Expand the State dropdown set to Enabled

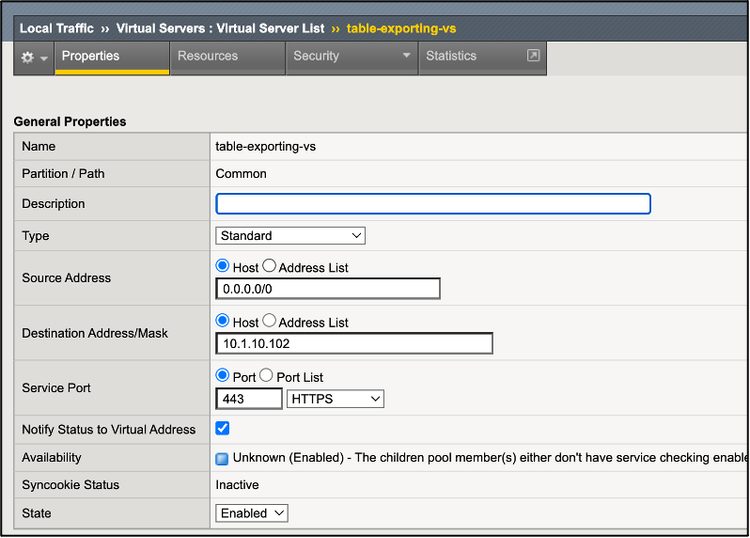252,513
